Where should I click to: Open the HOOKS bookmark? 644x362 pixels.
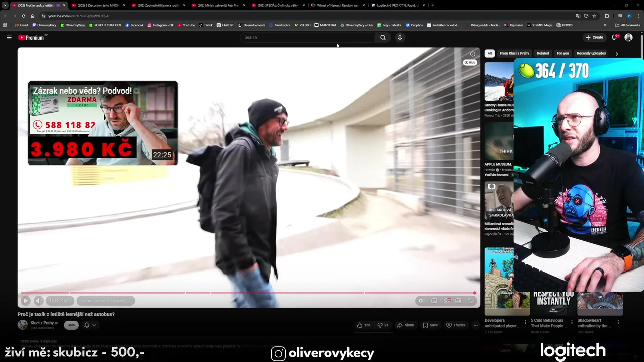click(x=565, y=25)
